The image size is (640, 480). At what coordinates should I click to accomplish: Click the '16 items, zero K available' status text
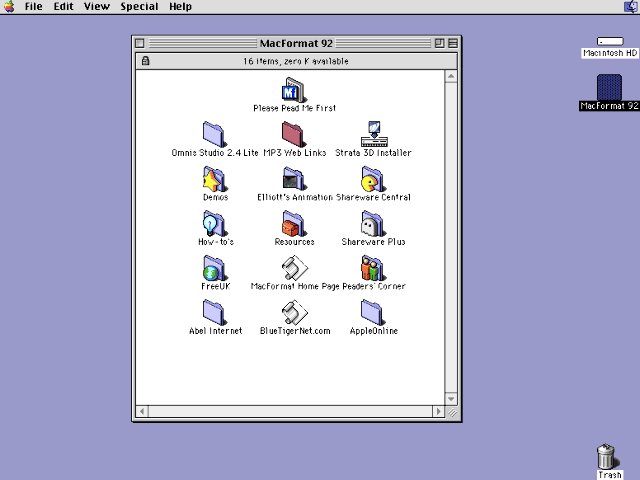296,61
